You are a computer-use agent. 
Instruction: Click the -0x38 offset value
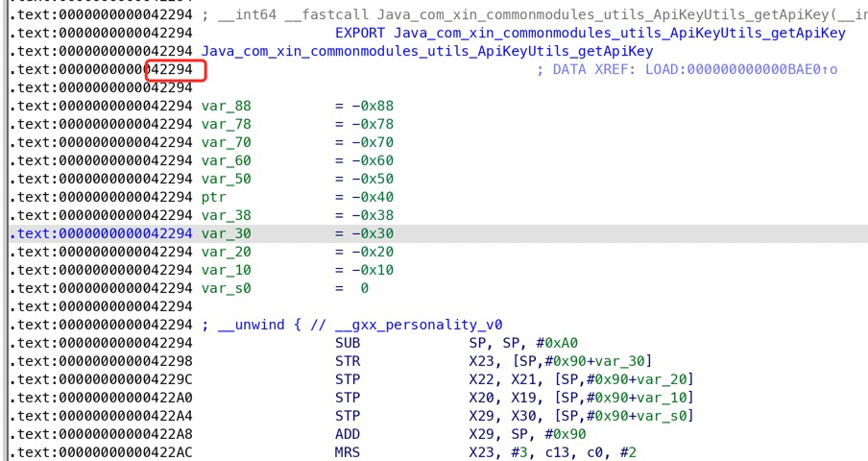tap(373, 215)
